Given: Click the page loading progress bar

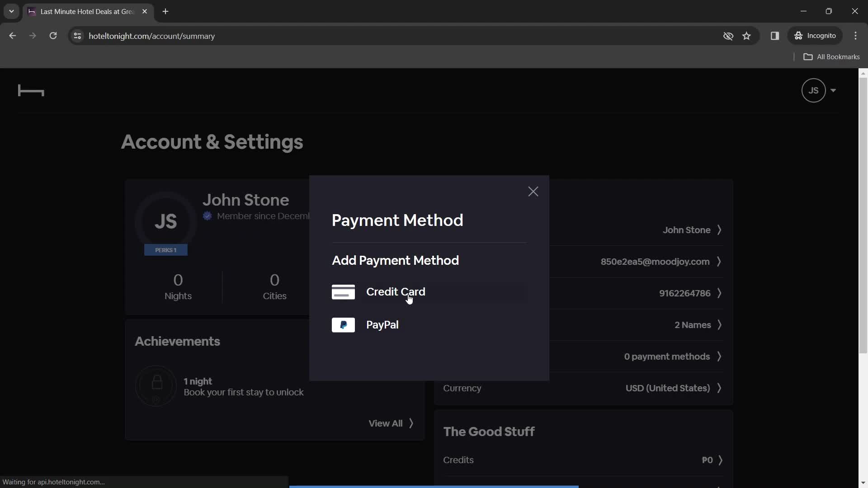Looking at the screenshot, I should [434, 487].
